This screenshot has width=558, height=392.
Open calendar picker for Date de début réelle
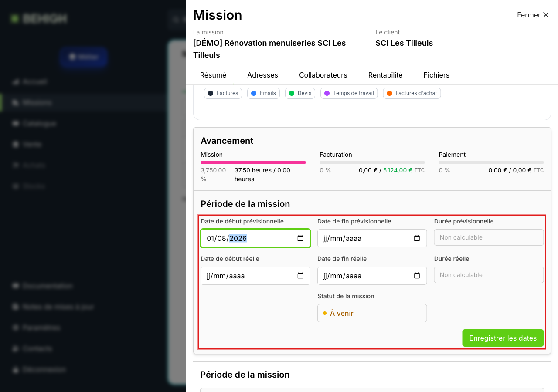300,276
